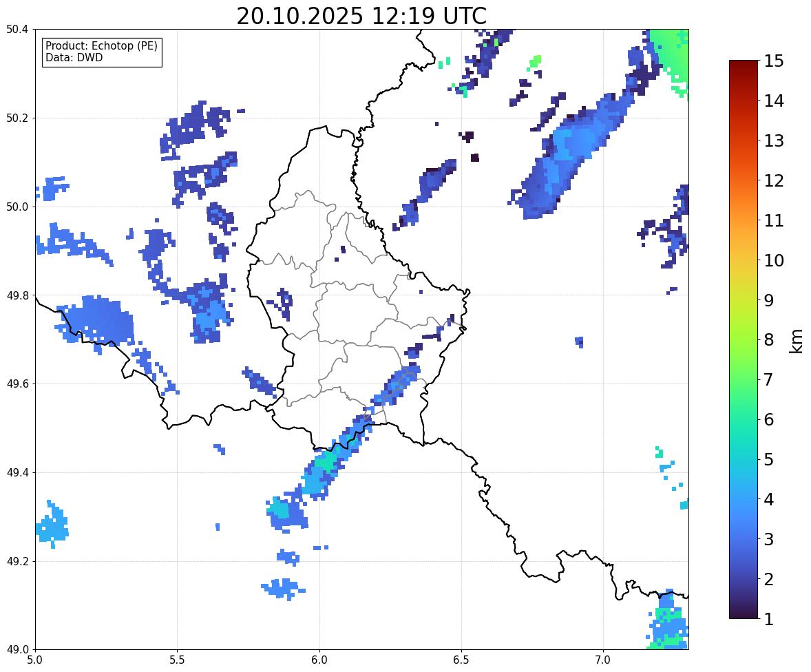Screen dimensions: 811x672
Task: Click the "Product: Echotop (PE)" legend line
Action: tap(101, 46)
